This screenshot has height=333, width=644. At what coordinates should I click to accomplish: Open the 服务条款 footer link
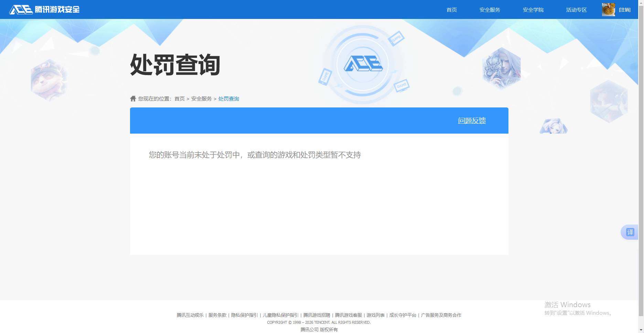point(217,315)
